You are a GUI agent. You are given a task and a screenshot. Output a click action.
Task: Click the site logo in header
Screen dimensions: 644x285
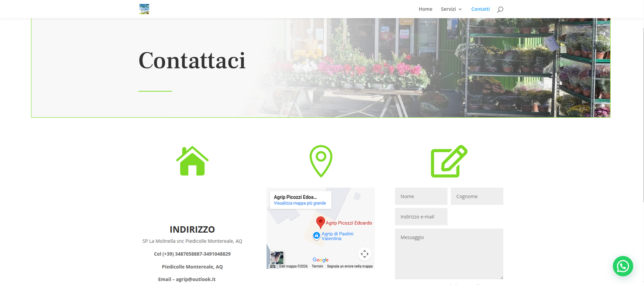click(x=144, y=9)
